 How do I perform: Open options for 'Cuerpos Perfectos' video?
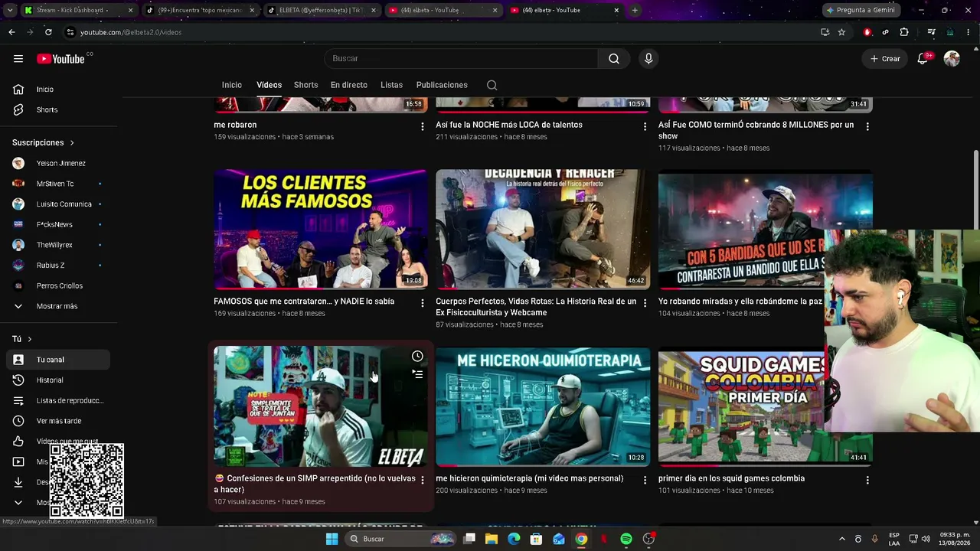coord(645,303)
